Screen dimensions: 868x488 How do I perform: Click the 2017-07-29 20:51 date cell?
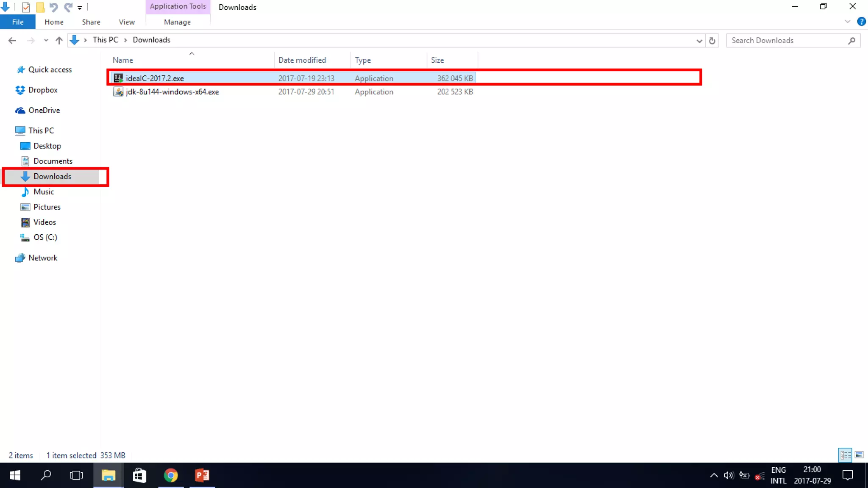coord(306,92)
